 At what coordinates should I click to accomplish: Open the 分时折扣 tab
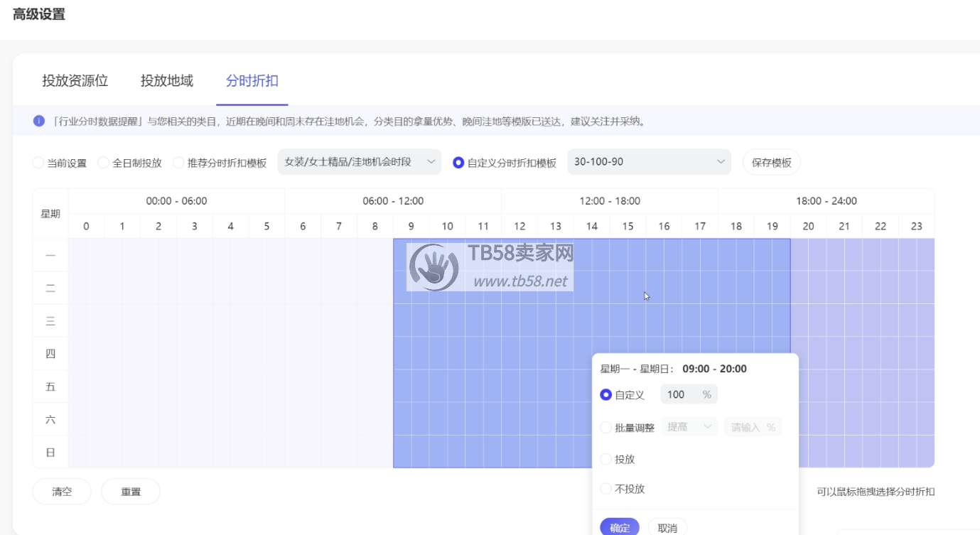[252, 81]
